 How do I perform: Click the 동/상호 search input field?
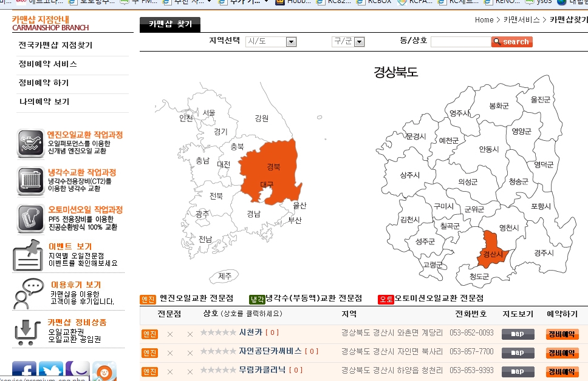(460, 42)
